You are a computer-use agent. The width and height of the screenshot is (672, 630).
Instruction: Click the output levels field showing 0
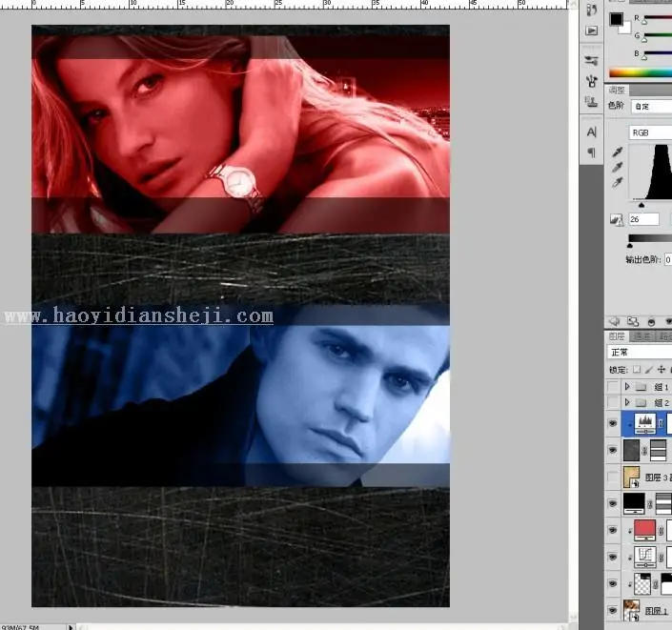[668, 259]
